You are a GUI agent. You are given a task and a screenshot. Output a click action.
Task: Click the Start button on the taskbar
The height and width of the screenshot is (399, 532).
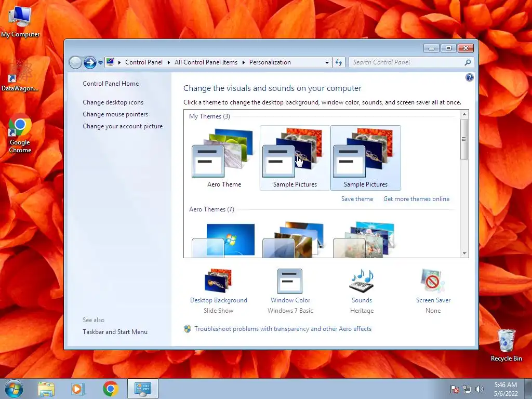point(14,389)
